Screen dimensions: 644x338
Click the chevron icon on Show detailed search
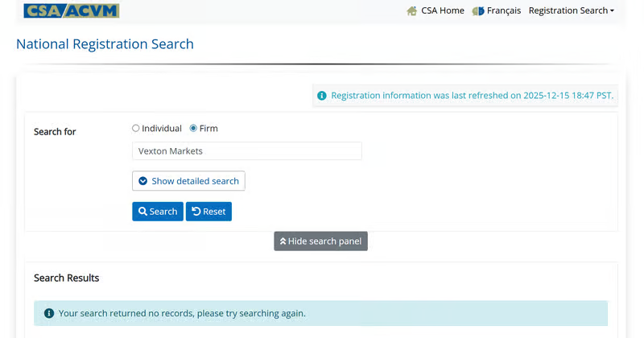point(142,181)
